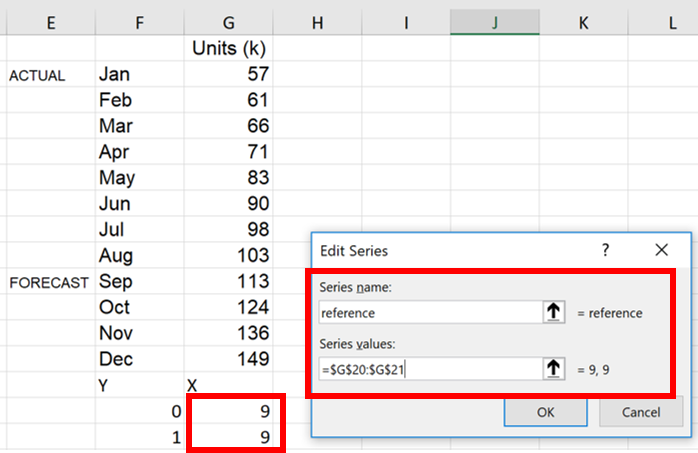Screen dimensions: 698x453
Task: Select the Feb month cell
Action: [139, 100]
